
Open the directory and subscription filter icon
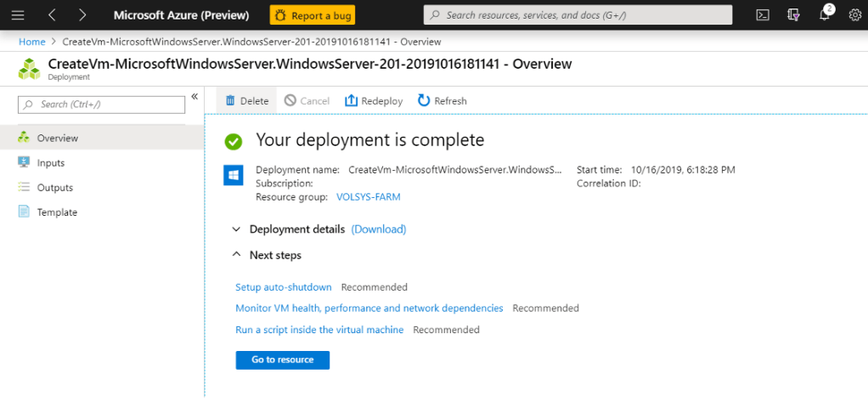click(793, 14)
